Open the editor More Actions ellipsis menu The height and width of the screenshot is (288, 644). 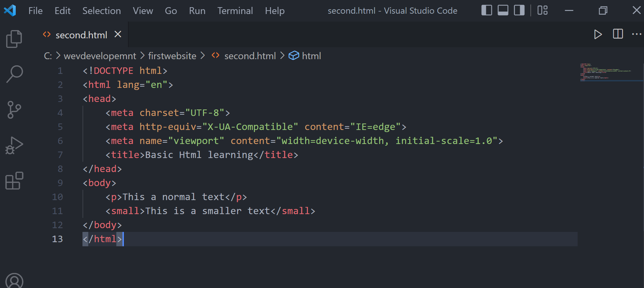pos(636,34)
